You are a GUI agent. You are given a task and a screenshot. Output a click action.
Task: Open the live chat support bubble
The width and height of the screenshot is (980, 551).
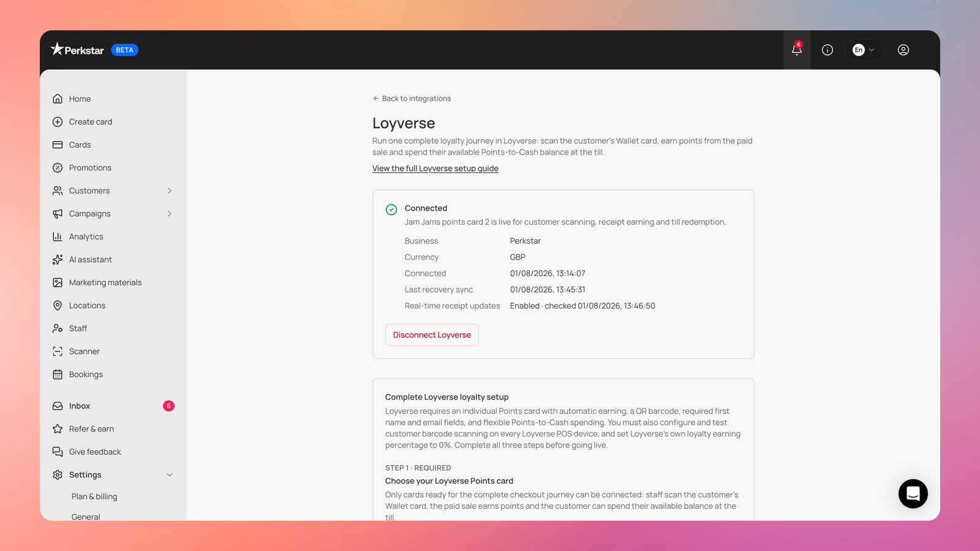coord(913,493)
